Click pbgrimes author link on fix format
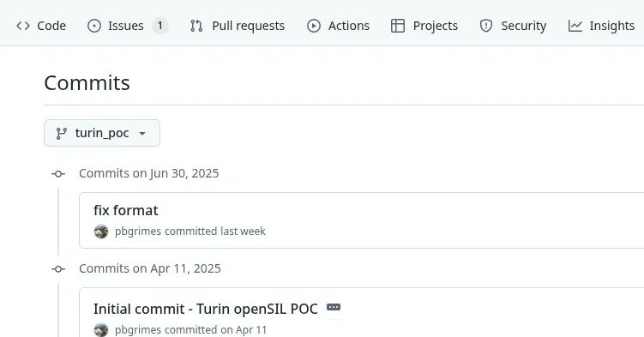 138,231
